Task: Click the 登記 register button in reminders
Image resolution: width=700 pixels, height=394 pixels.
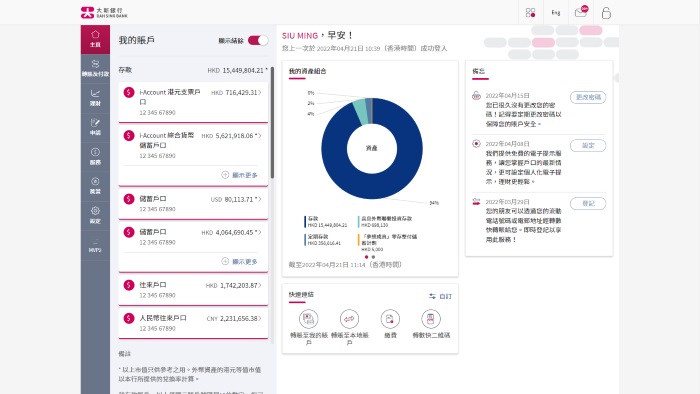Action: (588, 203)
